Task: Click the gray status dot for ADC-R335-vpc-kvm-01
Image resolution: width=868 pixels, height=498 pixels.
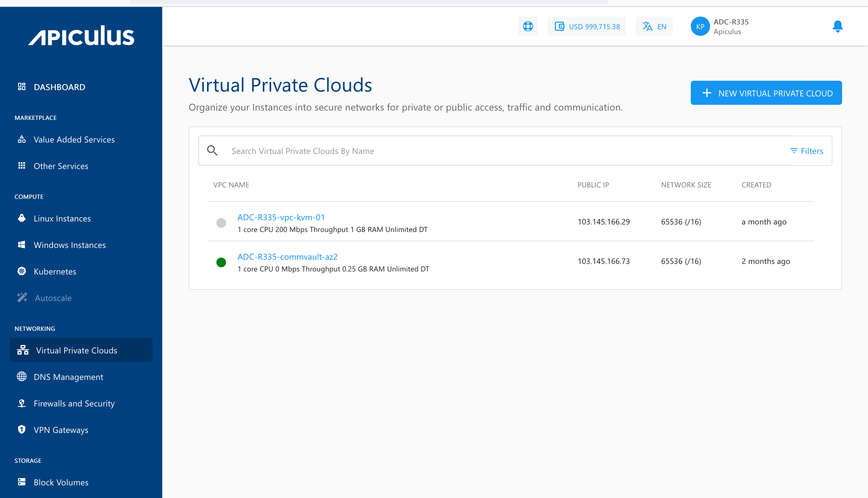Action: coord(221,223)
